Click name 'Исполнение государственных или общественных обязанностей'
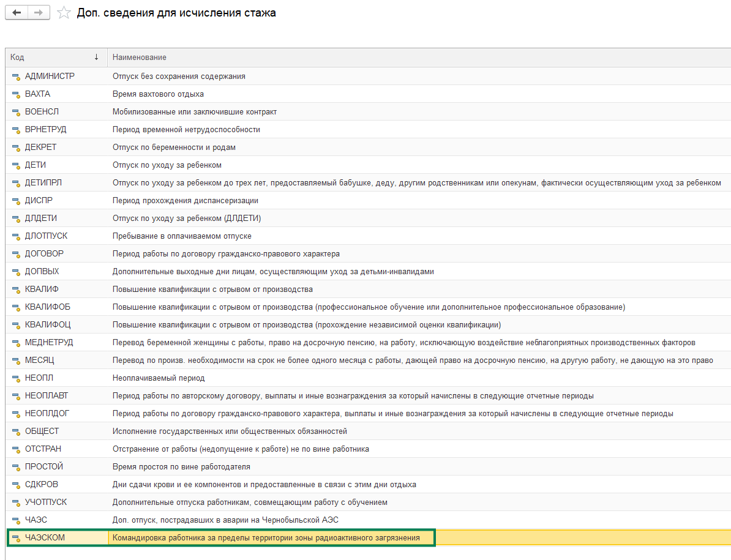This screenshot has width=731, height=560. coord(230,431)
